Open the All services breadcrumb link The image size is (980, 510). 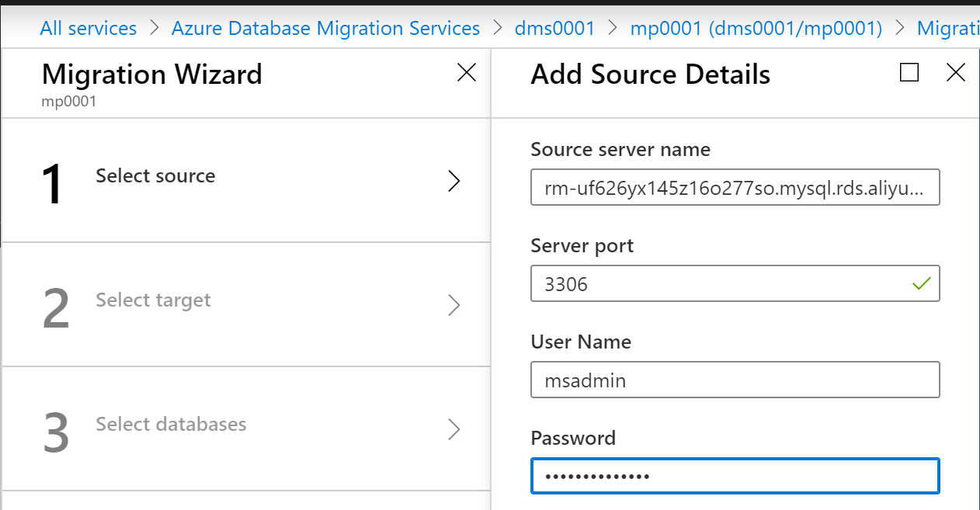click(89, 29)
